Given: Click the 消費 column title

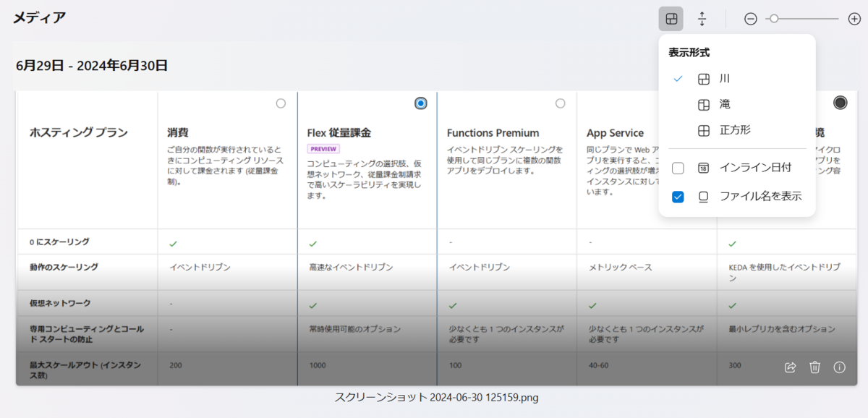Looking at the screenshot, I should (178, 132).
